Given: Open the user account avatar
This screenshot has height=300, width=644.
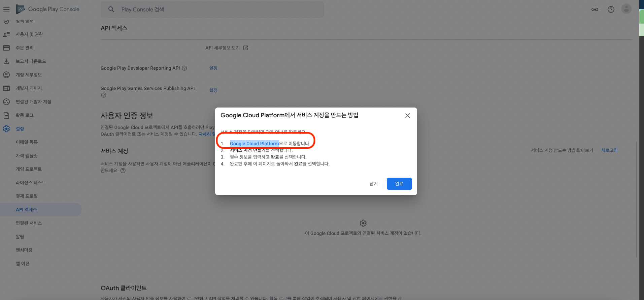Looking at the screenshot, I should point(626,9).
